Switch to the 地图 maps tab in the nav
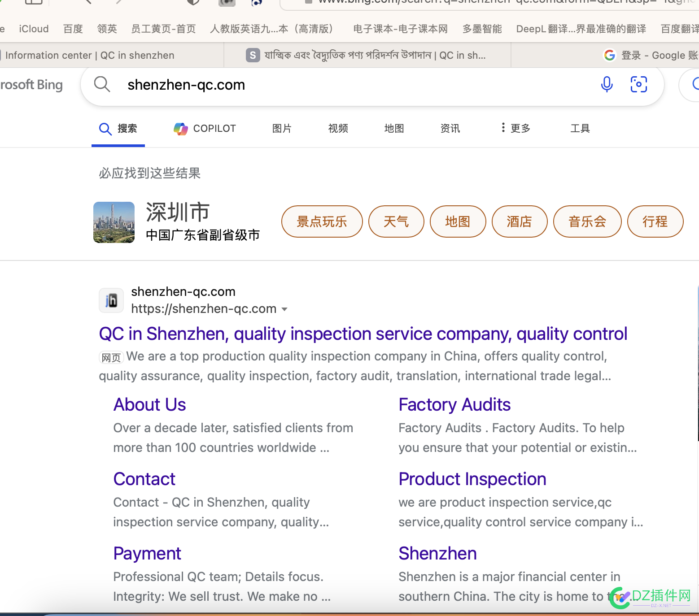Image resolution: width=699 pixels, height=616 pixels. click(x=394, y=129)
